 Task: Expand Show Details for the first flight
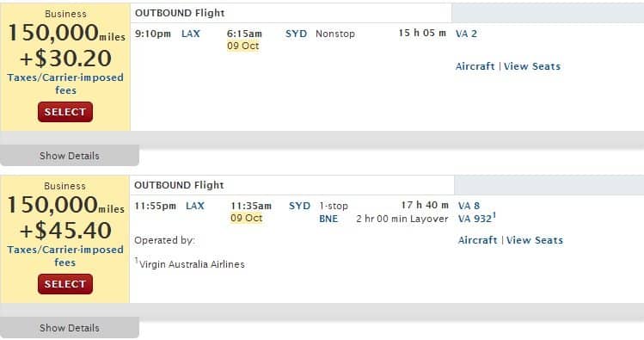(70, 156)
